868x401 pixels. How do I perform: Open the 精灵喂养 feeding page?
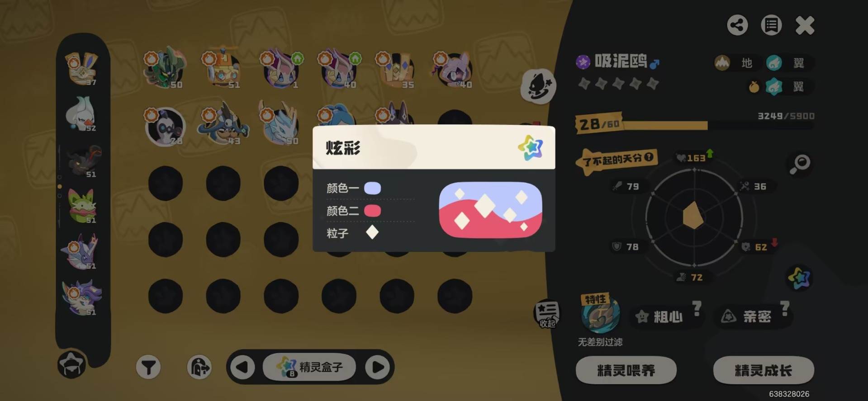(x=626, y=370)
